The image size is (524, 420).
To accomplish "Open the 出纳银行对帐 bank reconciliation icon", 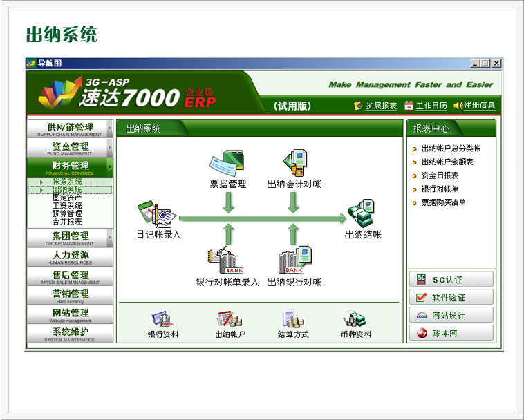I will tap(295, 260).
